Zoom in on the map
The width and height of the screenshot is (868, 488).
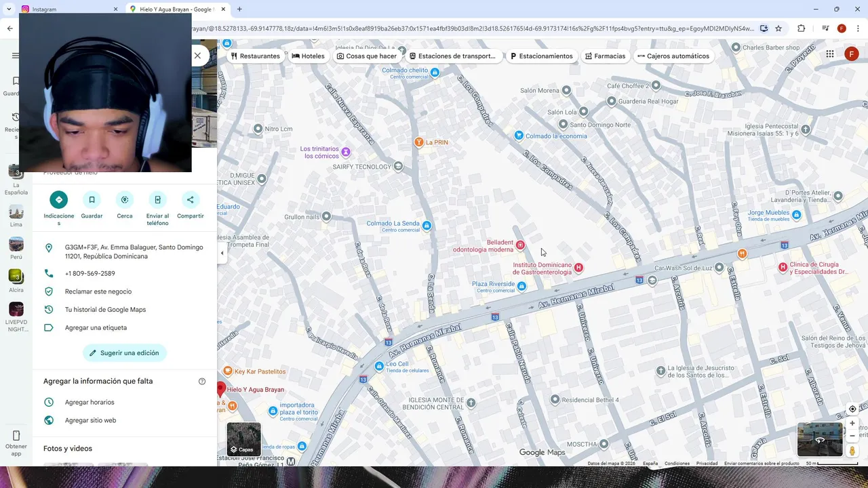point(852,423)
